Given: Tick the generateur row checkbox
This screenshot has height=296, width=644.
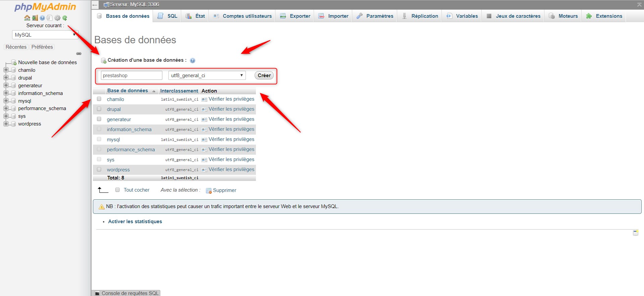Looking at the screenshot, I should [99, 119].
